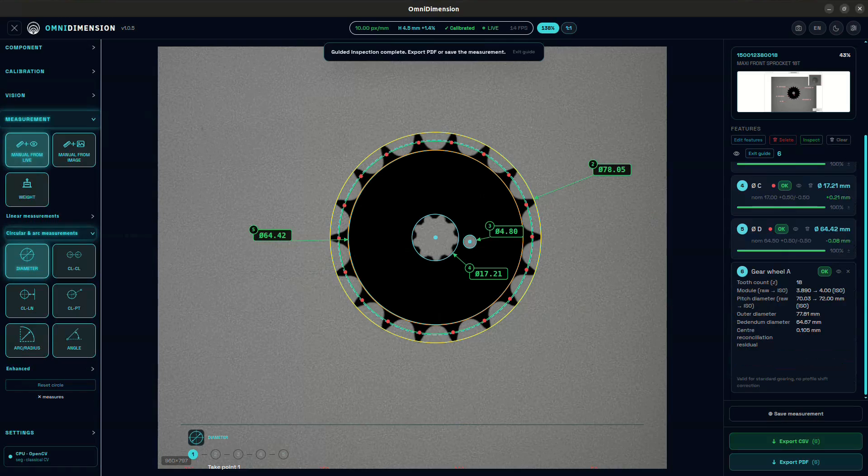Toggle visibility of Ø D feature
Screen dimensions: 868x476
[x=796, y=229]
